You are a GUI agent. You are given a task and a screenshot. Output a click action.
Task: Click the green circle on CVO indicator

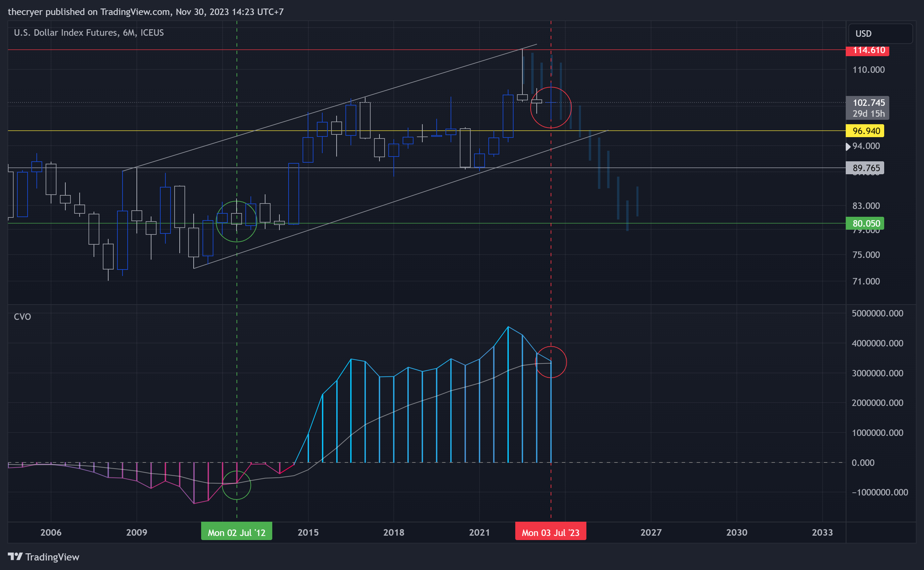click(x=237, y=485)
